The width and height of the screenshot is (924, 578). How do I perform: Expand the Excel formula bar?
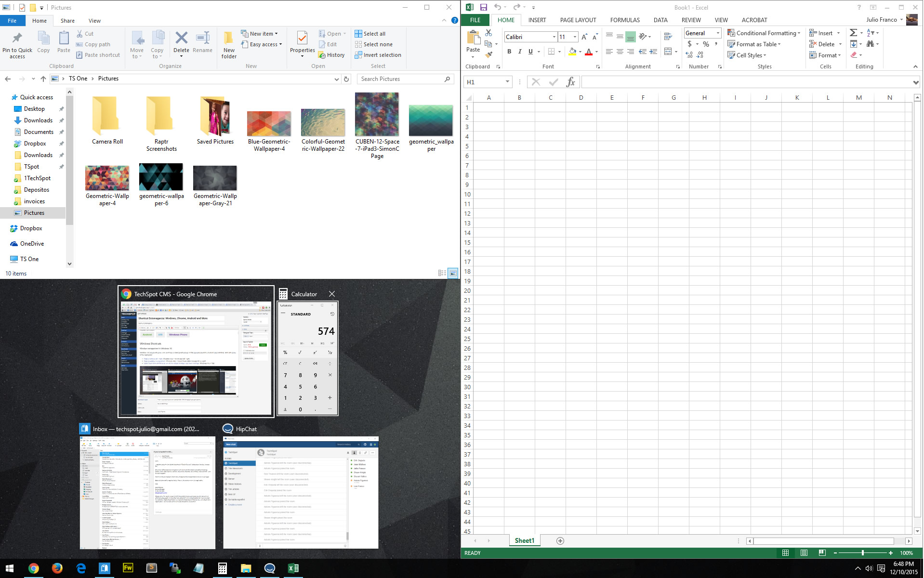(915, 82)
